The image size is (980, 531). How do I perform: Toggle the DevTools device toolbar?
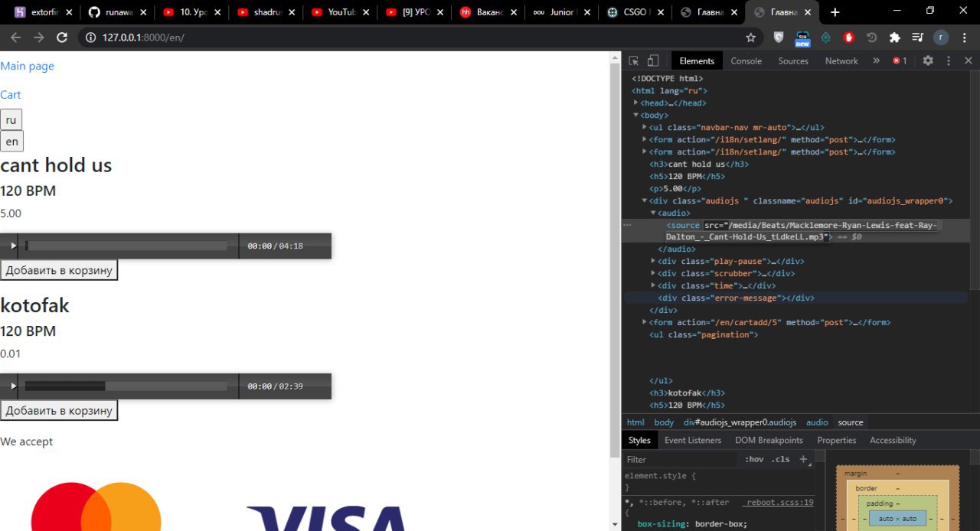pos(653,61)
